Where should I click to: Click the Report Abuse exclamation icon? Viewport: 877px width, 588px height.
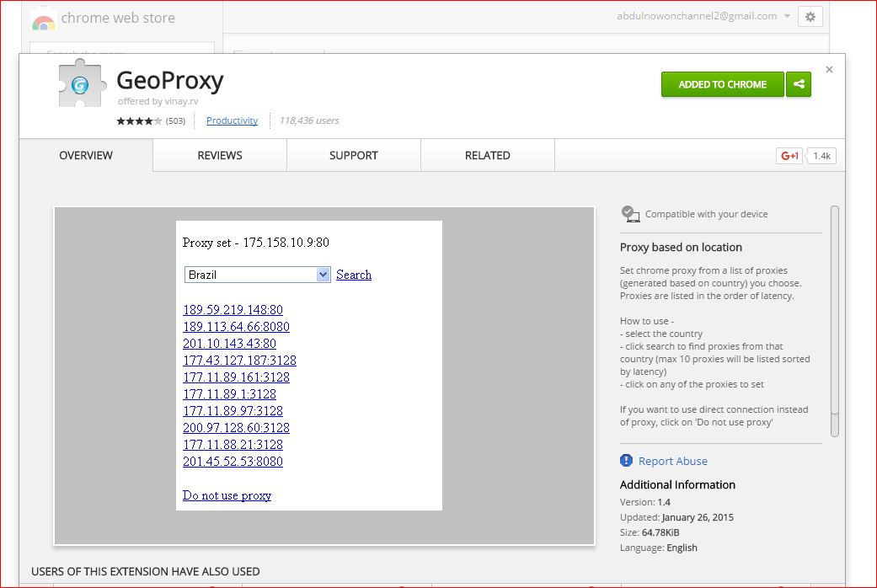pyautogui.click(x=626, y=461)
